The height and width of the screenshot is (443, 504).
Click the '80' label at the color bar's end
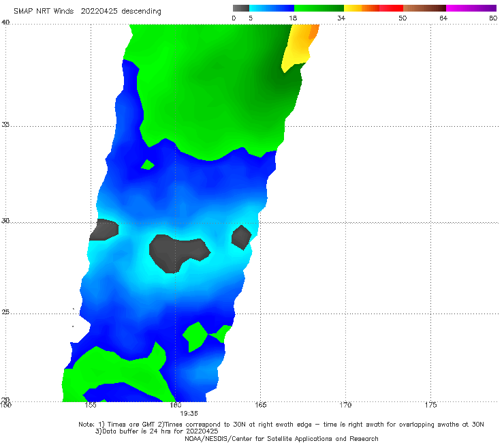pos(493,18)
